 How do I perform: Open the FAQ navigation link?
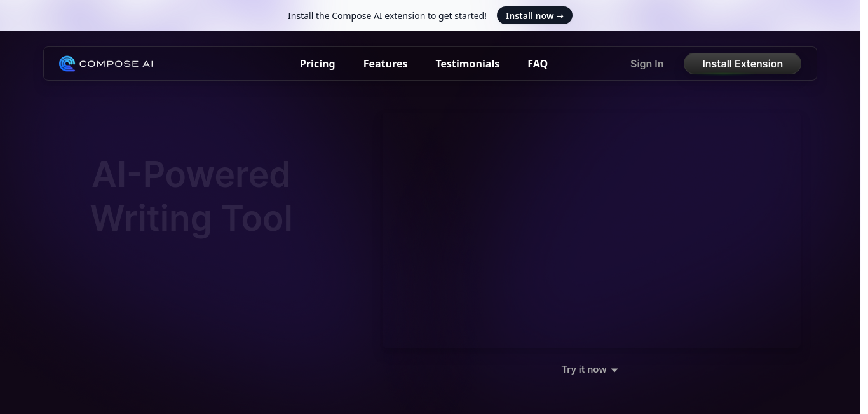[537, 64]
